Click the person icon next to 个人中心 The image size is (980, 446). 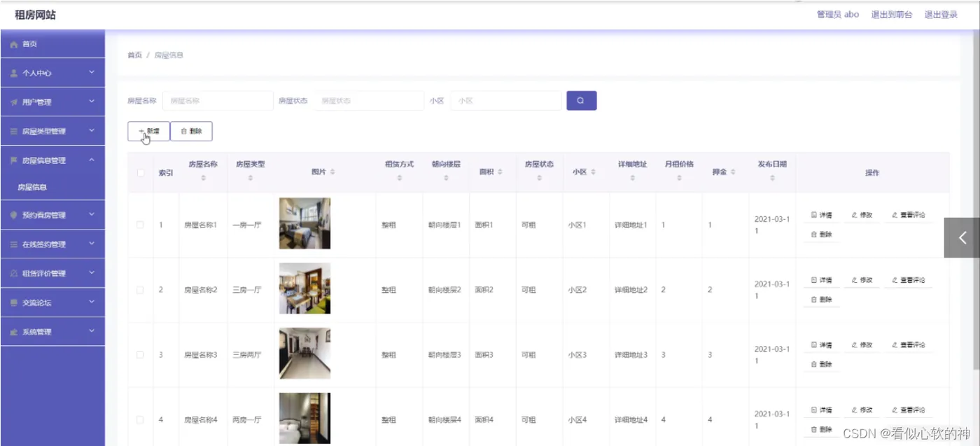(x=14, y=73)
